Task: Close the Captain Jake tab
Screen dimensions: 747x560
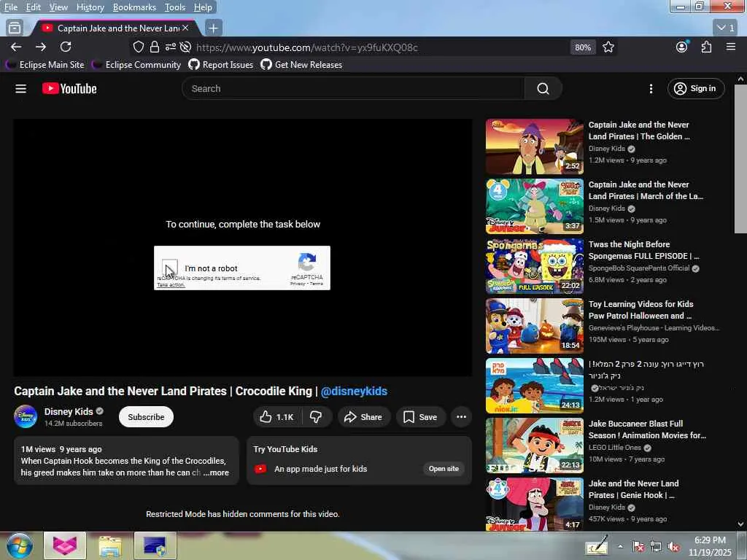Action: point(185,28)
